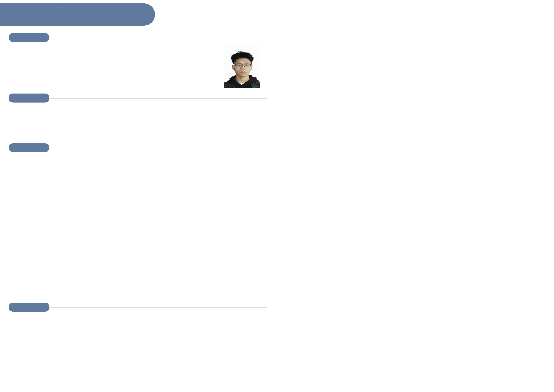The image size is (554, 392).
Task: Select the second blue section pill from top
Action: [x=29, y=98]
